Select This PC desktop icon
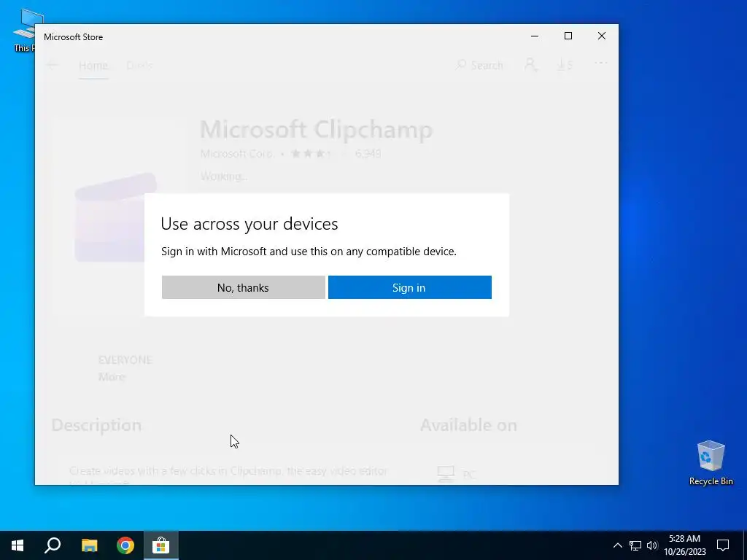Image resolution: width=747 pixels, height=560 pixels. 25,30
